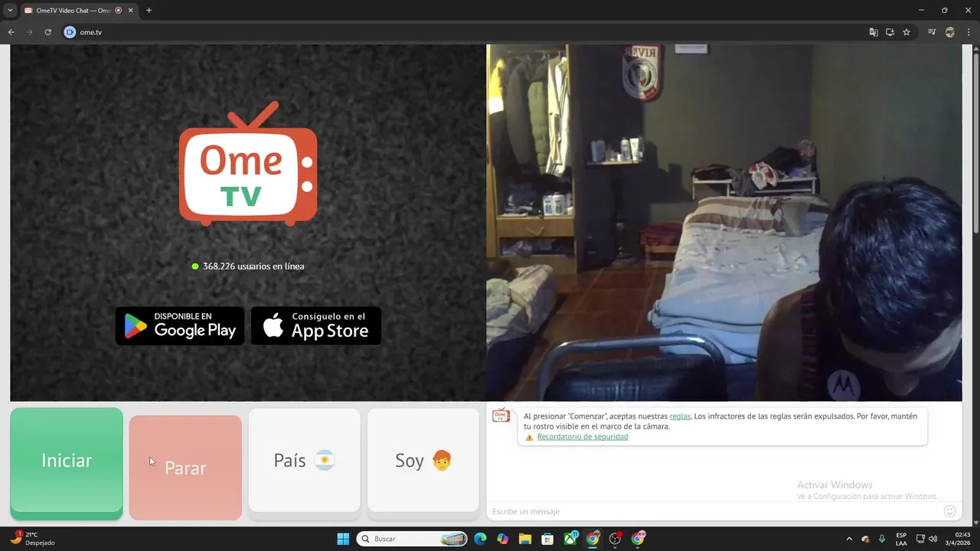Click the warning triangle icon beside the safety reminder
This screenshot has width=980, height=551.
529,437
